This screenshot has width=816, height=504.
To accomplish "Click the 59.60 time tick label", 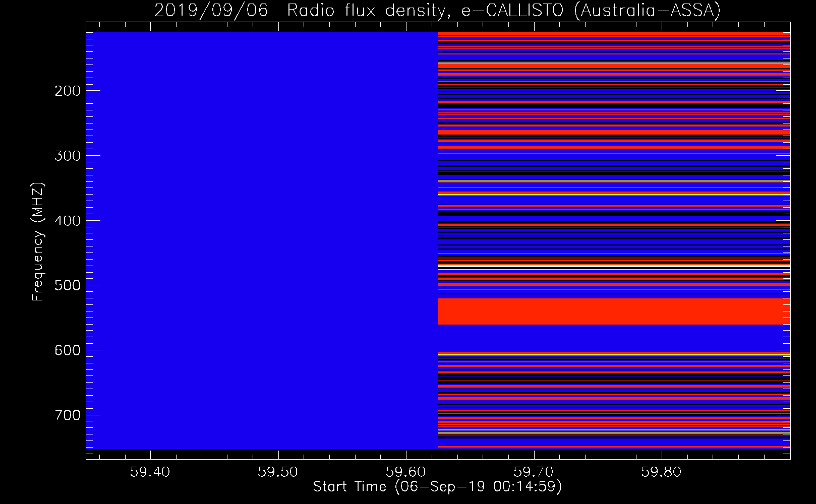I will (x=406, y=472).
